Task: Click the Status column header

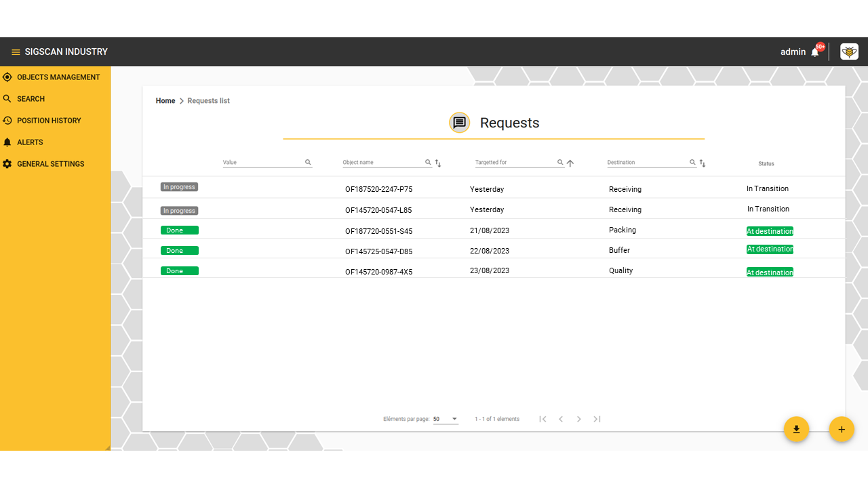Action: (x=766, y=163)
